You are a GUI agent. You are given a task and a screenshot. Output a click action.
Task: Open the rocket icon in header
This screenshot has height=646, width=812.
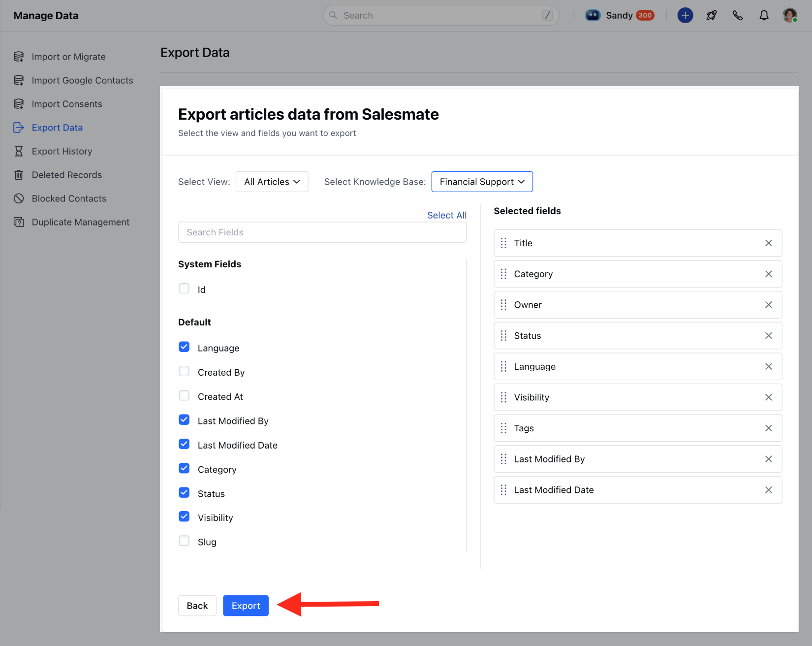[x=712, y=15]
